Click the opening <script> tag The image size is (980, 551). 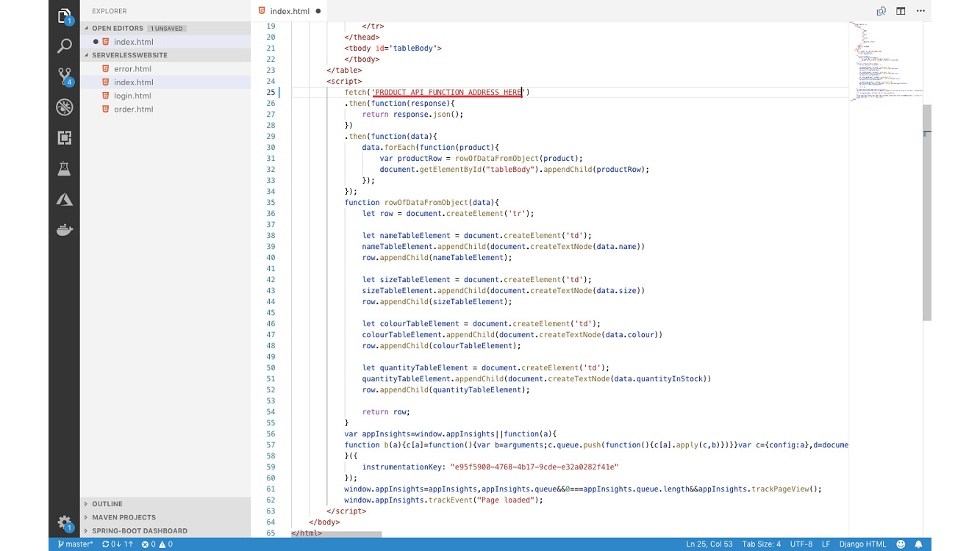344,81
